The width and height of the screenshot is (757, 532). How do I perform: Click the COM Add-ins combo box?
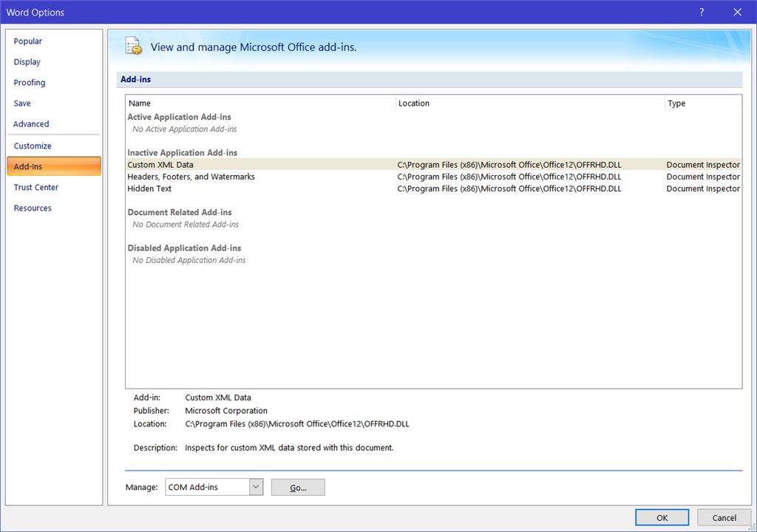tap(214, 487)
